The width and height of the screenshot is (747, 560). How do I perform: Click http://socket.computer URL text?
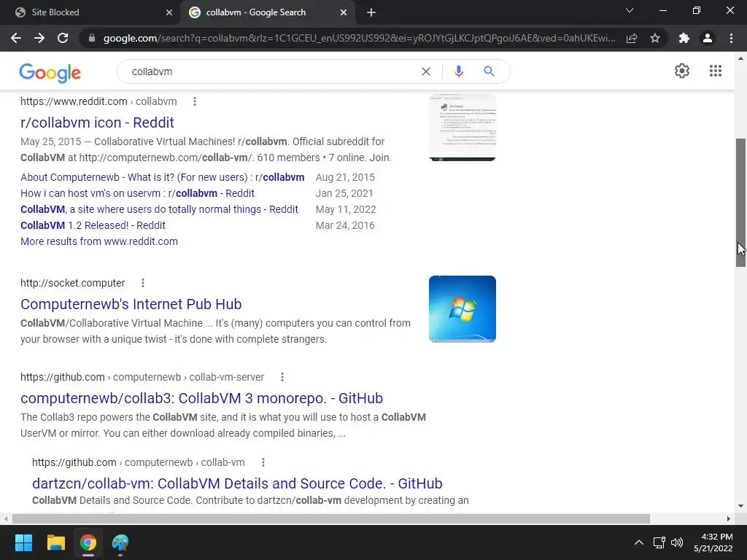tap(72, 283)
